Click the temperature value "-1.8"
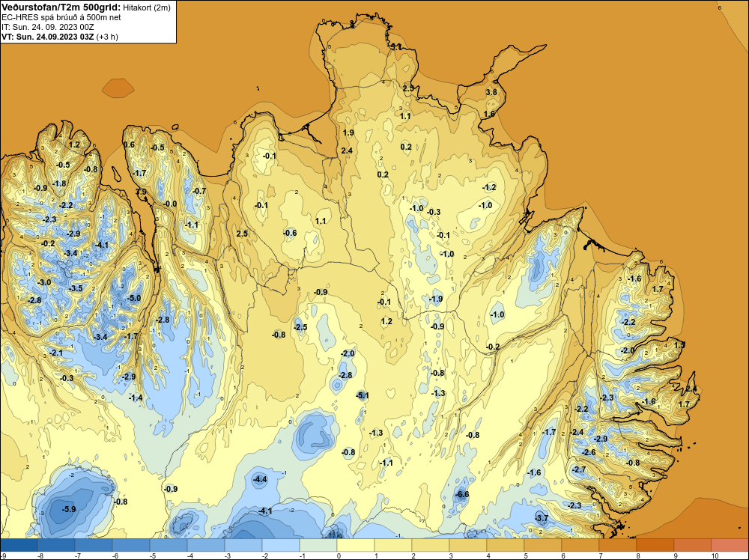749x560 pixels. click(x=60, y=184)
